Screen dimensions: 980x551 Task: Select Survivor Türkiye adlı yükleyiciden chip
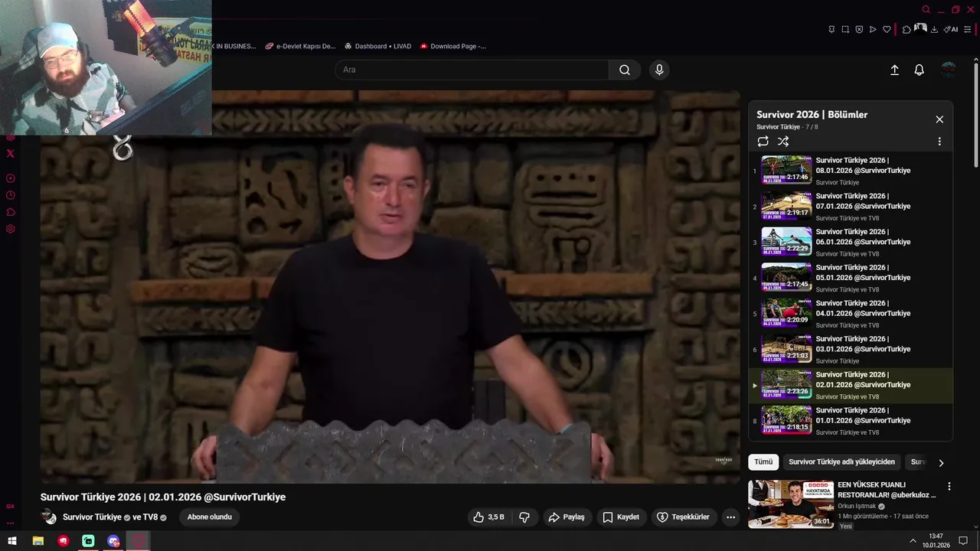coord(841,462)
